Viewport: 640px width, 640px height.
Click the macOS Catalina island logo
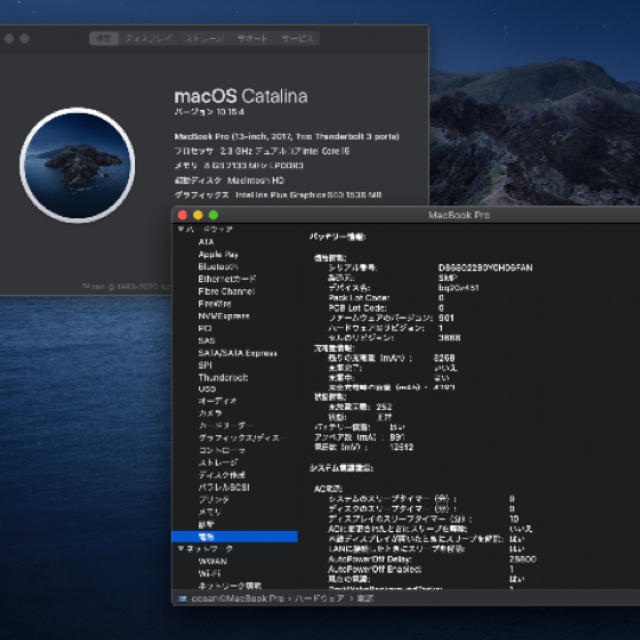78,165
